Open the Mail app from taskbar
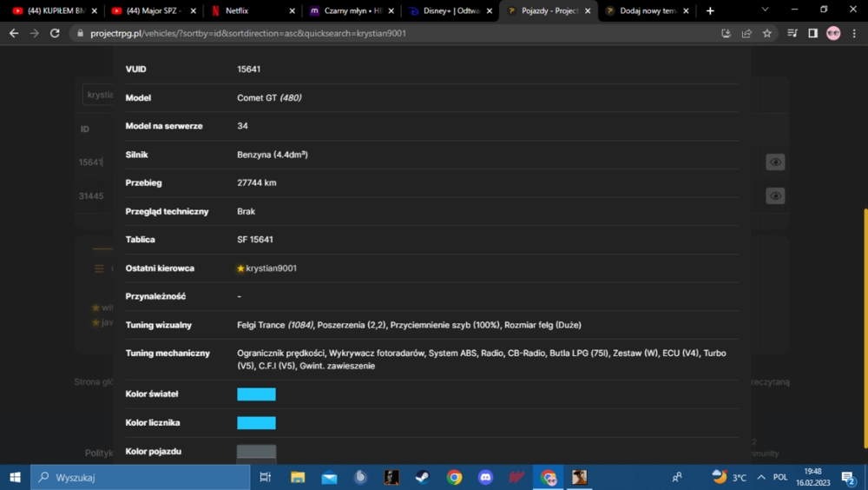Screen dimensions: 868x490 point(329,477)
